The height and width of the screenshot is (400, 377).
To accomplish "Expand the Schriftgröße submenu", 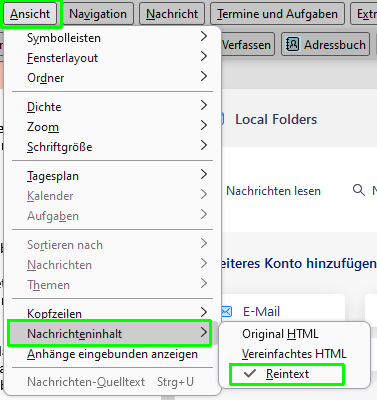I will (x=112, y=147).
